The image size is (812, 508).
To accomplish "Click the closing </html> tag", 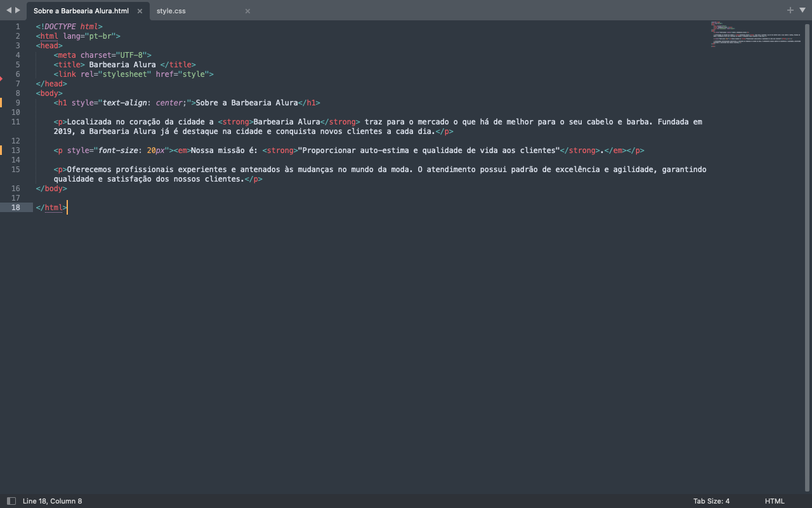I will [51, 208].
